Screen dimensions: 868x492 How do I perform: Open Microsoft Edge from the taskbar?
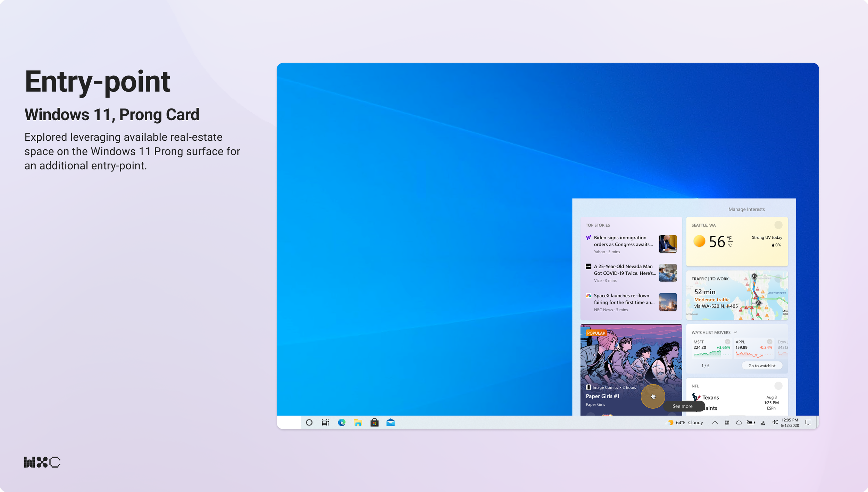[342, 423]
